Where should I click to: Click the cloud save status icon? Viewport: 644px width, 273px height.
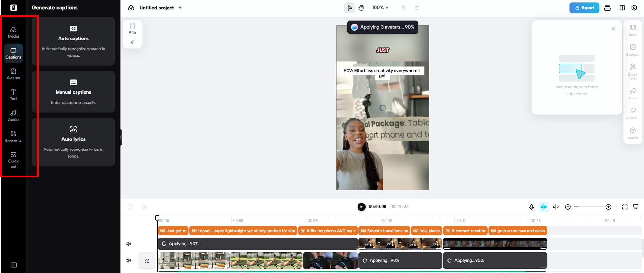click(131, 8)
